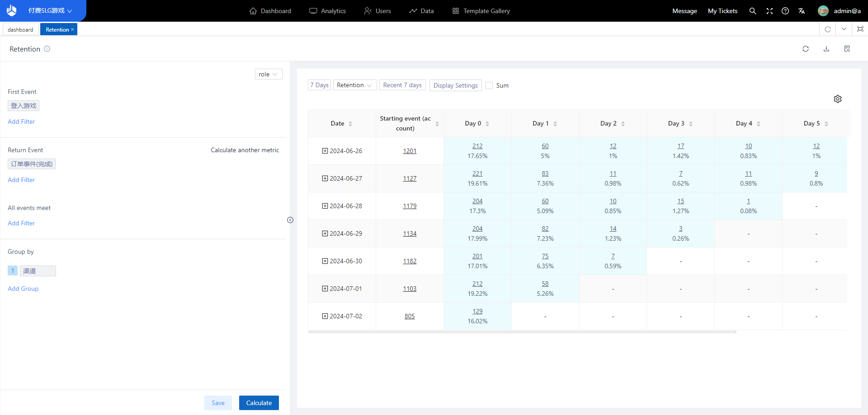Screen dimensions: 868x415
Task: Click the Retention info icon
Action: point(47,49)
